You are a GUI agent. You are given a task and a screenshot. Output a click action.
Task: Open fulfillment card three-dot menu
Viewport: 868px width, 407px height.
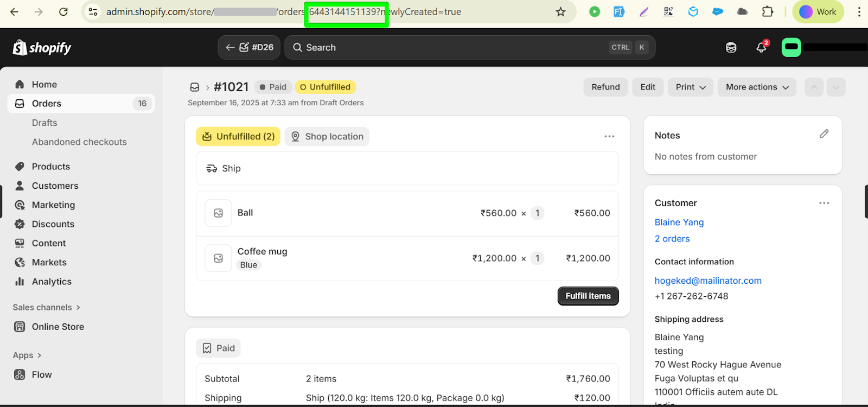pyautogui.click(x=609, y=136)
